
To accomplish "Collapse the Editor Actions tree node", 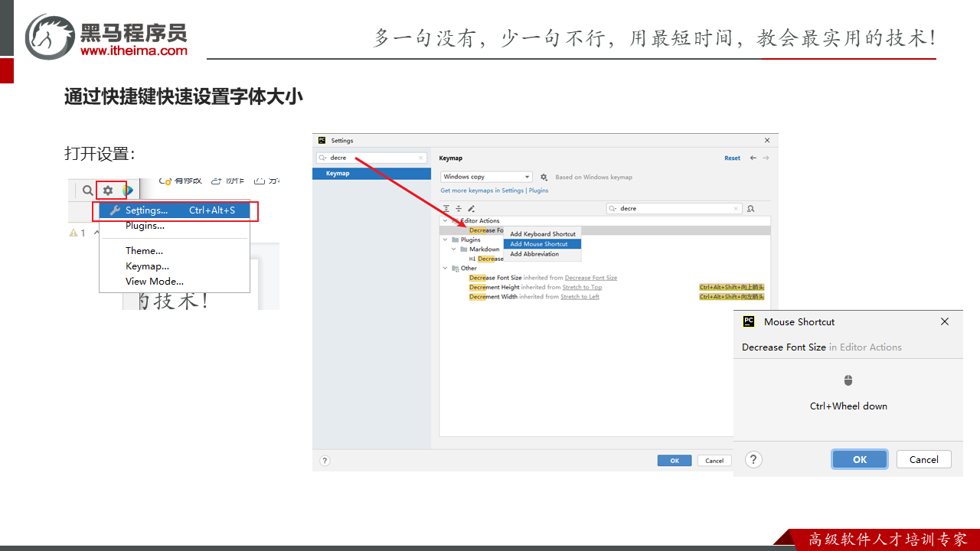I will [x=445, y=221].
